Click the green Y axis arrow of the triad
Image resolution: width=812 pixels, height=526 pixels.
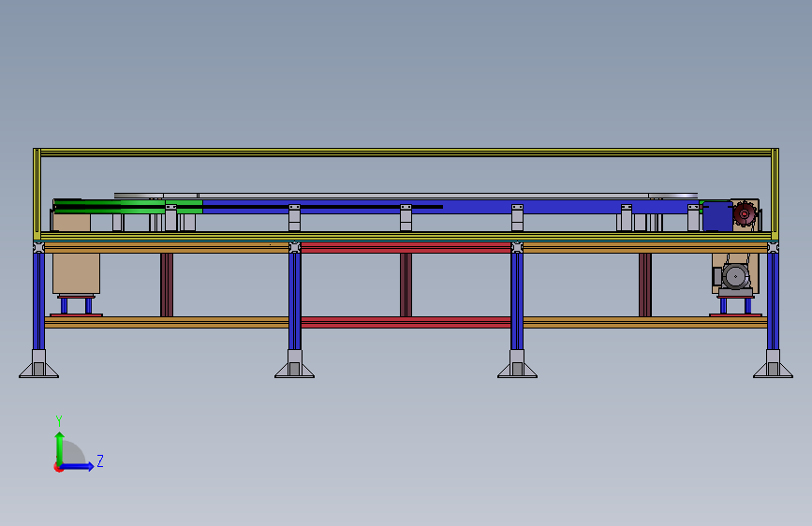coord(60,448)
